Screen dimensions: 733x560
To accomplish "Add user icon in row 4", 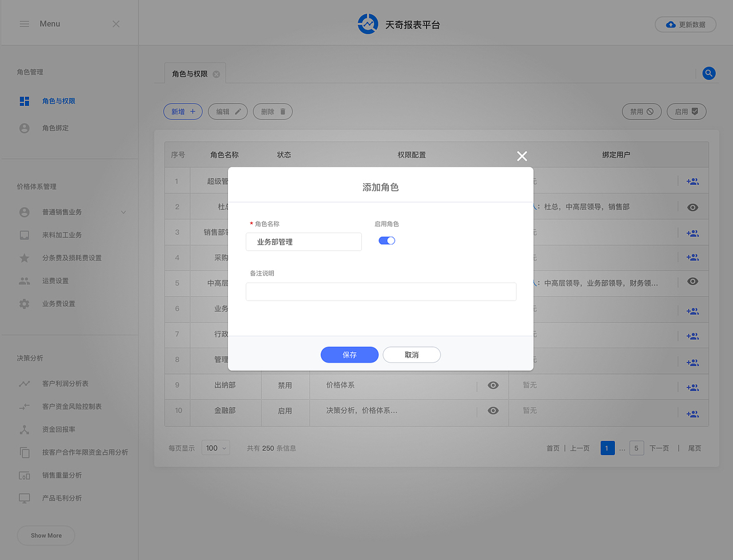I will [x=693, y=258].
